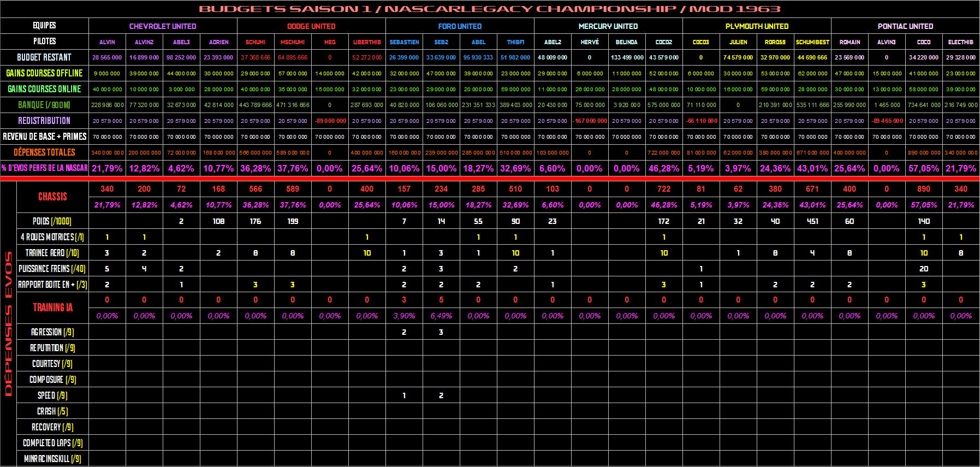Select the Plymouth United header cell
This screenshot has height=467, width=980.
(x=757, y=26)
